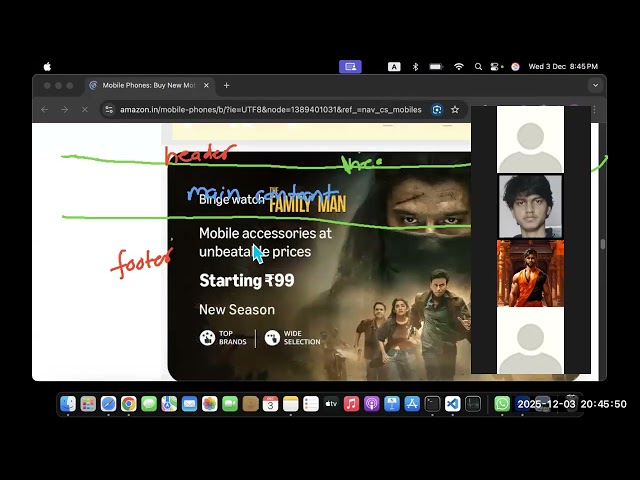The height and width of the screenshot is (480, 640).
Task: Open Launchpad from the dock
Action: (x=88, y=404)
